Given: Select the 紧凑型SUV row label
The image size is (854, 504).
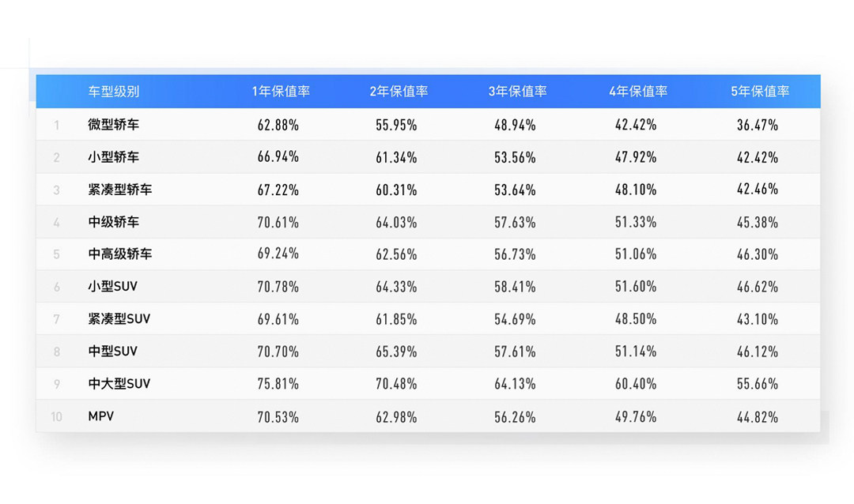Looking at the screenshot, I should 119,319.
